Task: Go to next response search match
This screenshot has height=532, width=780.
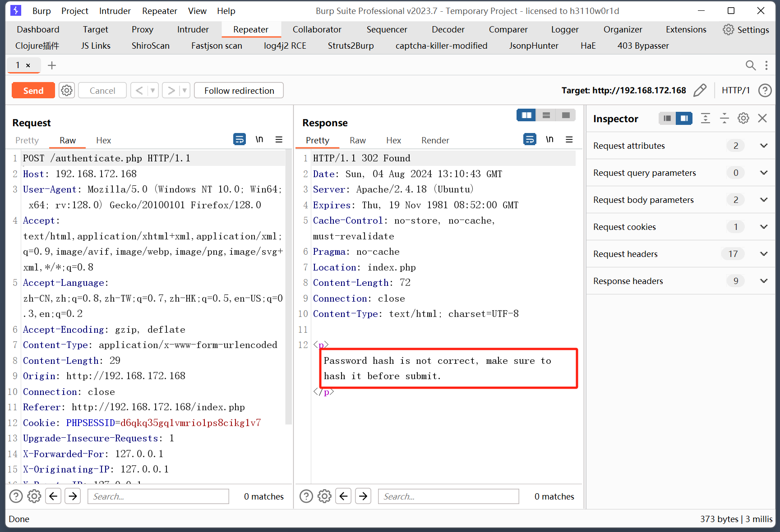Action: (363, 496)
